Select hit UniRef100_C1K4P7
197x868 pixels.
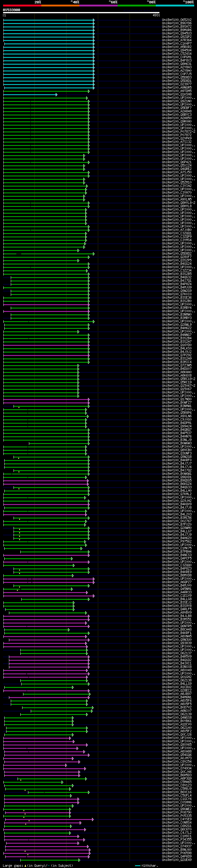177,43
